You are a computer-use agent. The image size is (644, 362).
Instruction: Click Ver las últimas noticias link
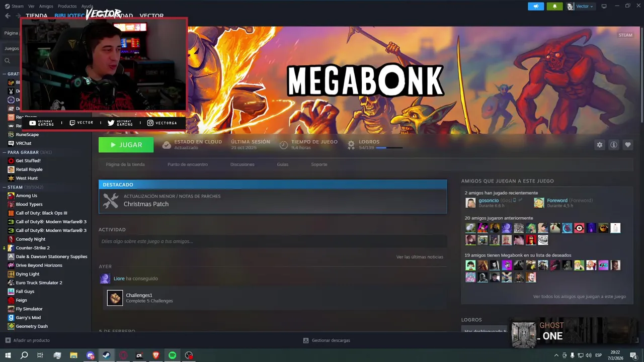pos(420,257)
